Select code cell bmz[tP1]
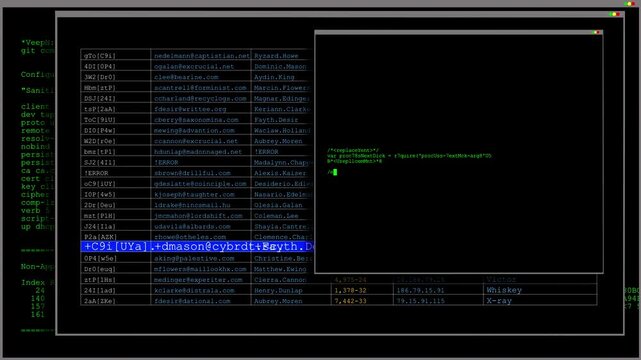Image resolution: width=641 pixels, height=360 pixels. [100, 152]
